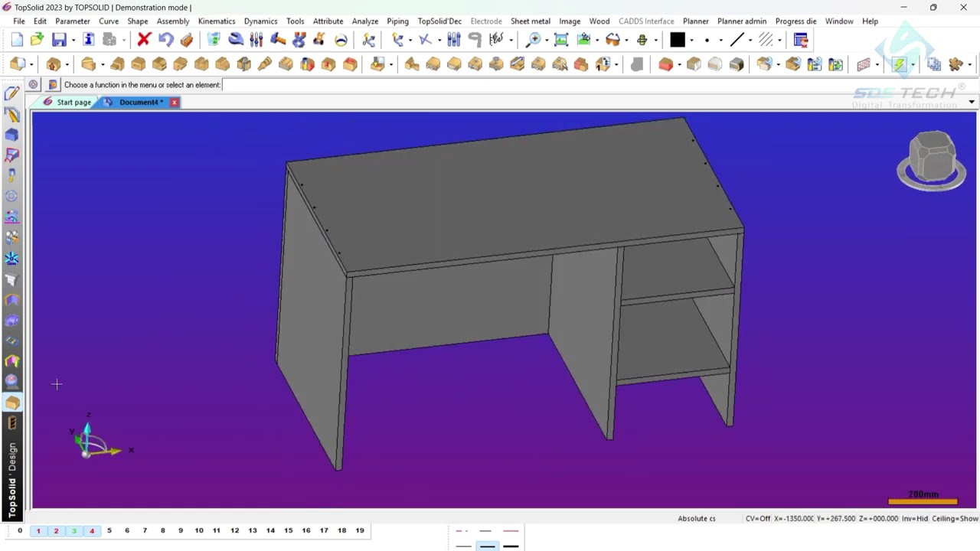
Task: Click the sunglasses rendering mode icon
Action: pos(612,40)
